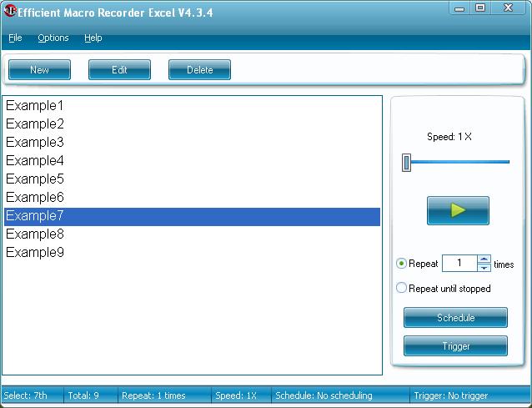Screen dimensions: 532x408
Task: Click 'Schedule: No scheduling' status entry
Action: (x=324, y=395)
